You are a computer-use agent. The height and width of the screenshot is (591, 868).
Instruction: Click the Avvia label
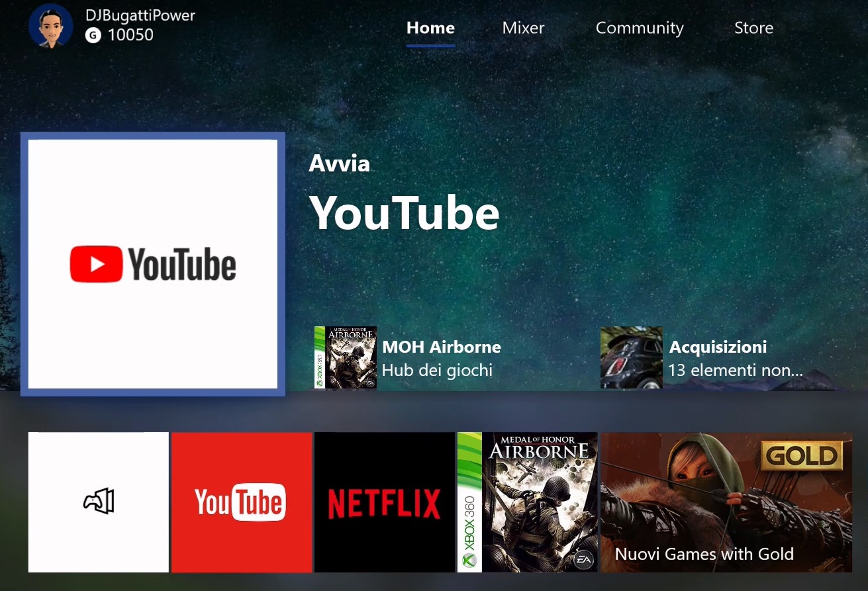click(x=340, y=163)
